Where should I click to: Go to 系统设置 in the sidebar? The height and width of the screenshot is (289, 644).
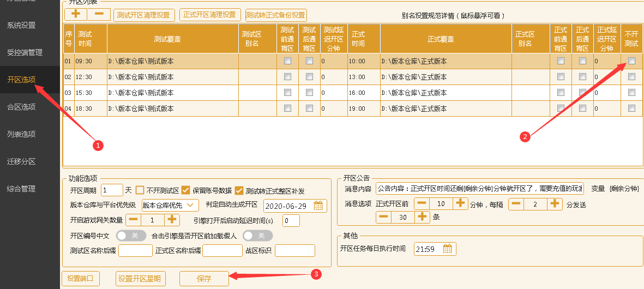coord(21,25)
